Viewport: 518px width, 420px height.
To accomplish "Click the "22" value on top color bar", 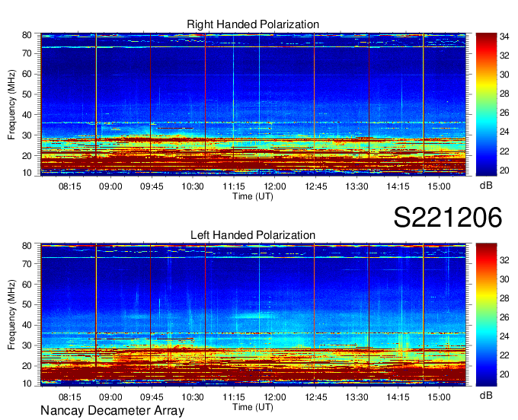I will click(504, 151).
